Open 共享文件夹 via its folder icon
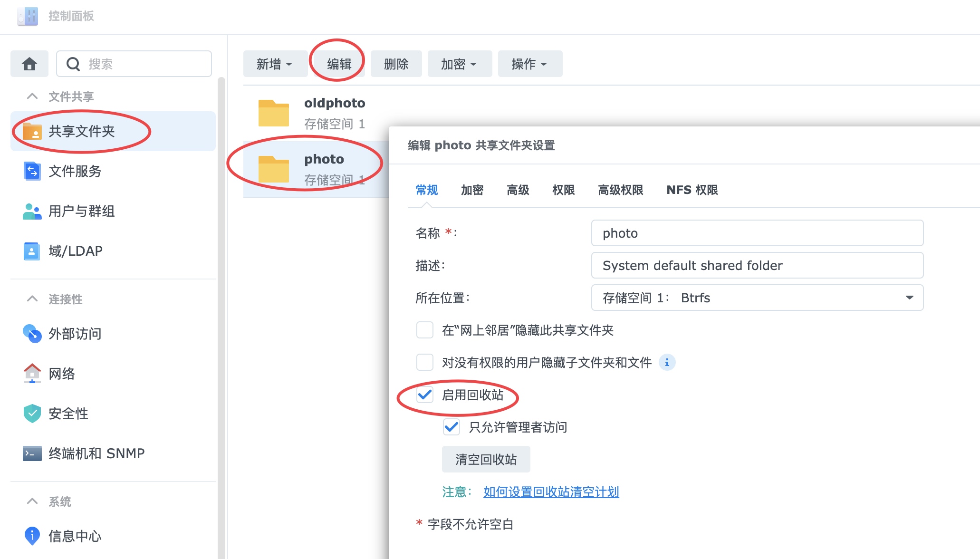 coord(32,131)
